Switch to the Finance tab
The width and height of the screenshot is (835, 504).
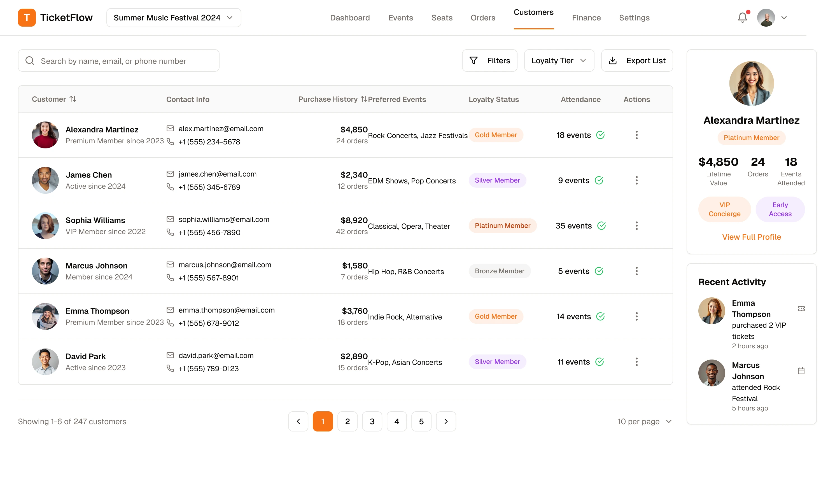(x=586, y=18)
